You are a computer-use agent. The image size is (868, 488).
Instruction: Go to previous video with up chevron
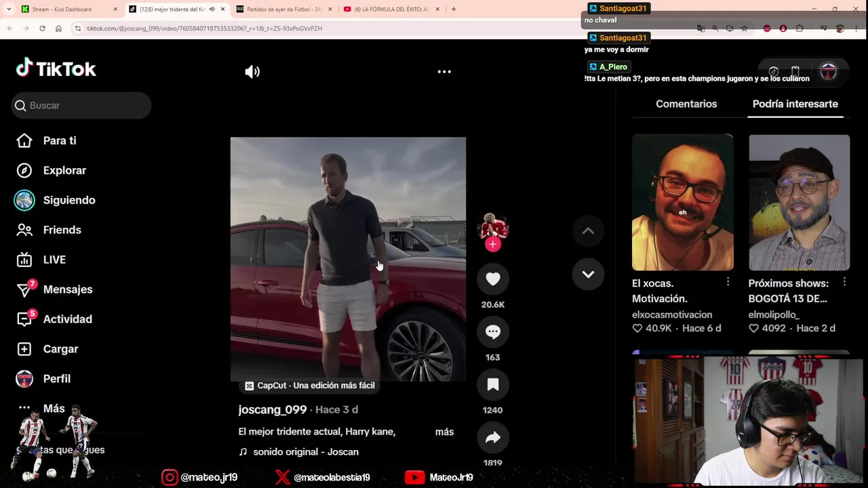588,231
